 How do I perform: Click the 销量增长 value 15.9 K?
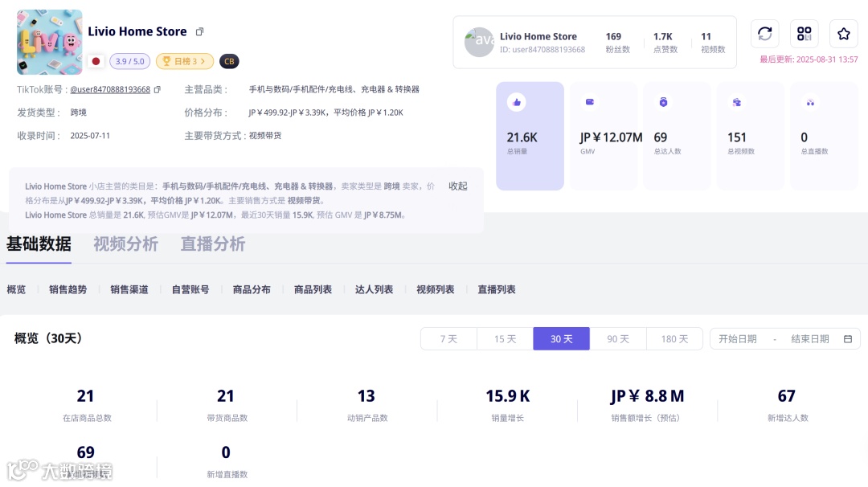508,395
